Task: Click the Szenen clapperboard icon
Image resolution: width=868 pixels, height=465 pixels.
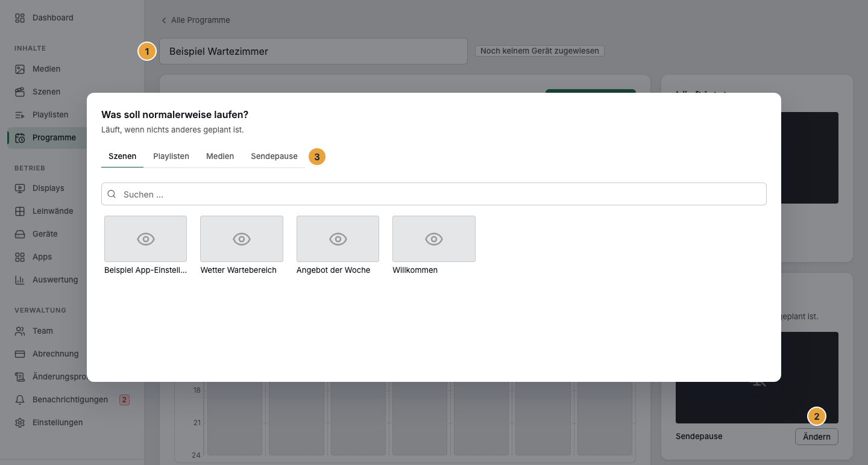Action: click(20, 92)
